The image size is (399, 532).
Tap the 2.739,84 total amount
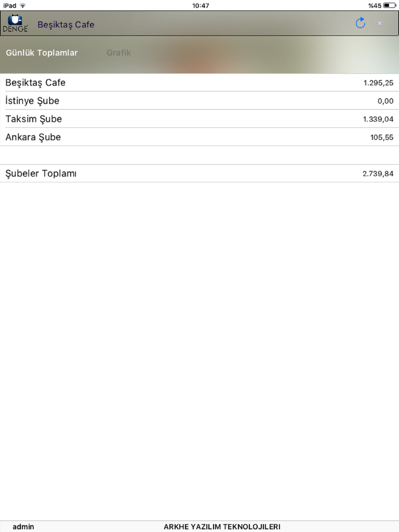click(377, 174)
